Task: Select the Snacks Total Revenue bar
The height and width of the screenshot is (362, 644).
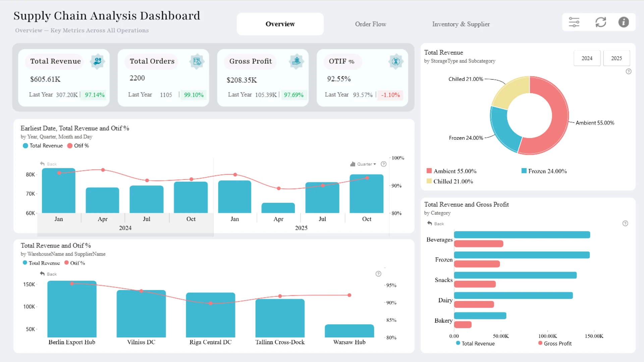Action: (x=516, y=275)
